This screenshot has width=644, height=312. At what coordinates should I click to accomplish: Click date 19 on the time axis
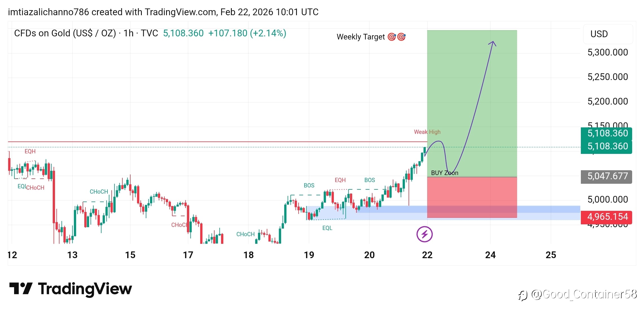(x=309, y=255)
